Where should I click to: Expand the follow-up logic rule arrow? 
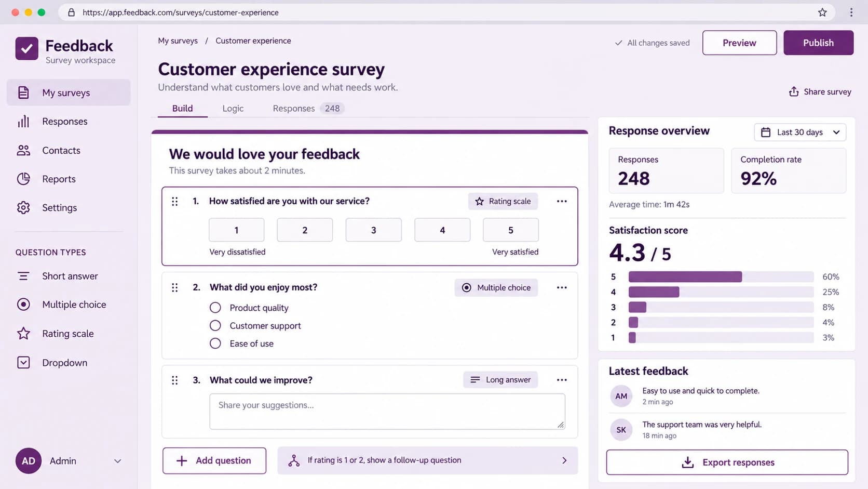point(564,460)
